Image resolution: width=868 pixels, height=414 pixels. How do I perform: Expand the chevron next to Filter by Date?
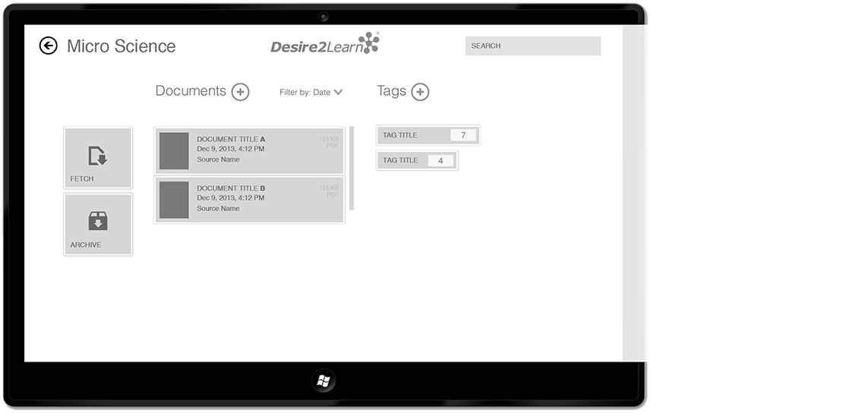pyautogui.click(x=338, y=93)
